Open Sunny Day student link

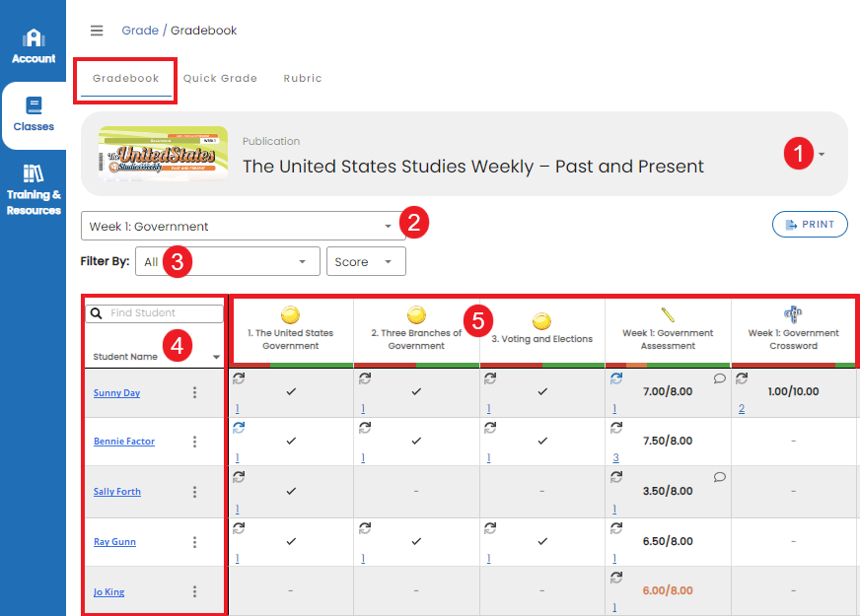116,393
